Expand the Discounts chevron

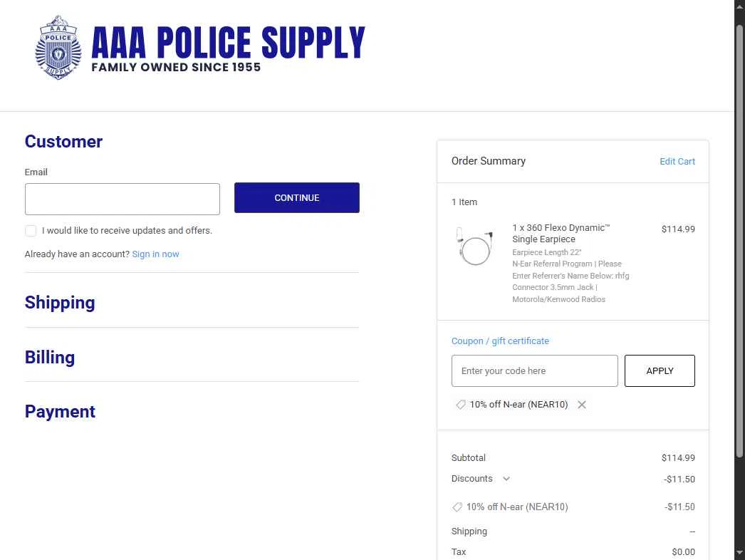point(506,479)
